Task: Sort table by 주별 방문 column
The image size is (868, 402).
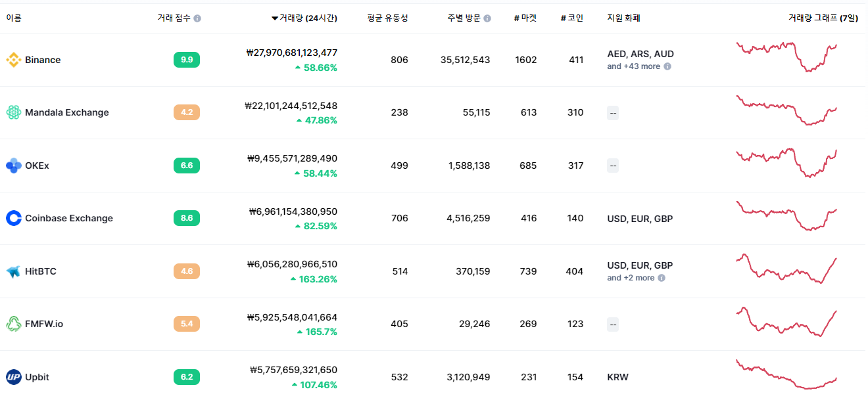Action: 464,18
